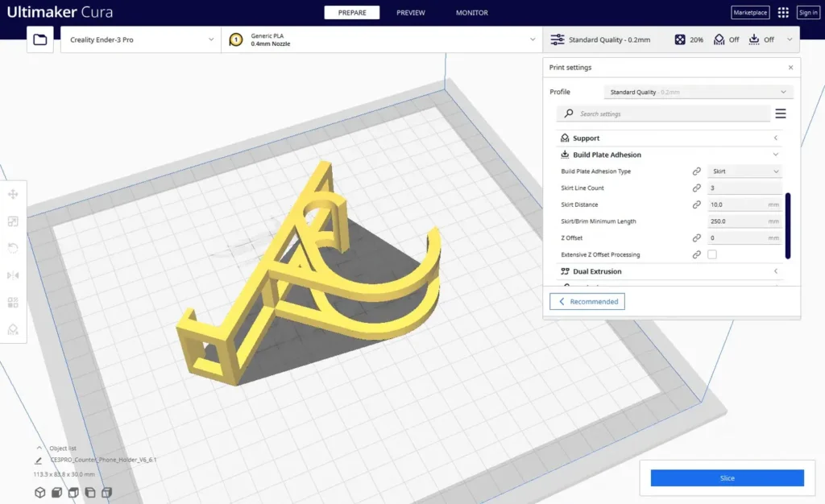Click the blue Slice button
The height and width of the screenshot is (504, 825).
click(x=728, y=477)
